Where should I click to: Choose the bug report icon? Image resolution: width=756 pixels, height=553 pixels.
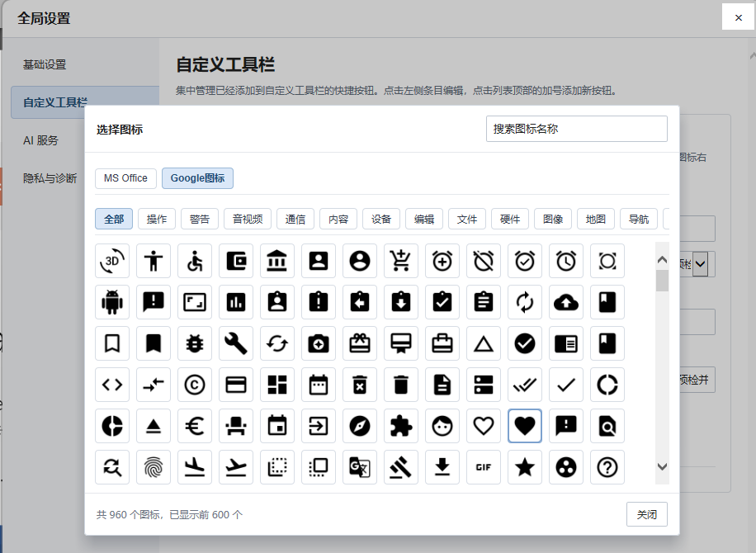195,343
